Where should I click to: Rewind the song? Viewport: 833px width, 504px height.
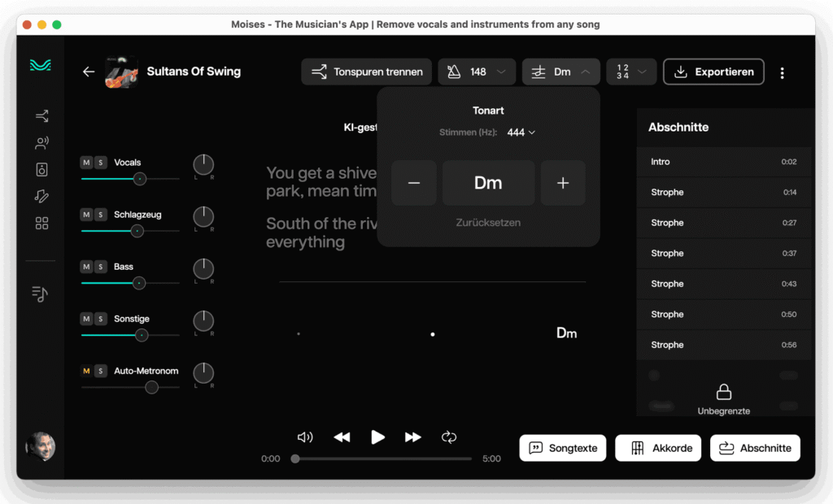click(x=342, y=437)
